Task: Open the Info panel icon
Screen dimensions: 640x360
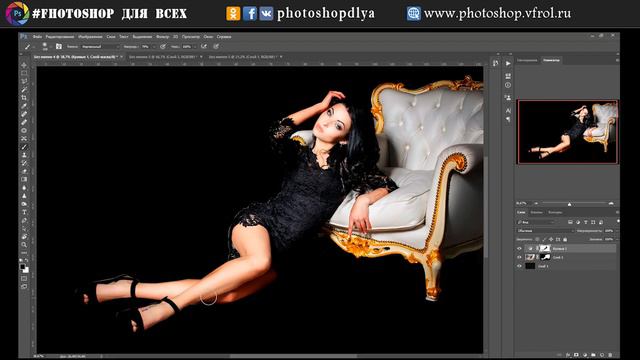Action: [508, 85]
